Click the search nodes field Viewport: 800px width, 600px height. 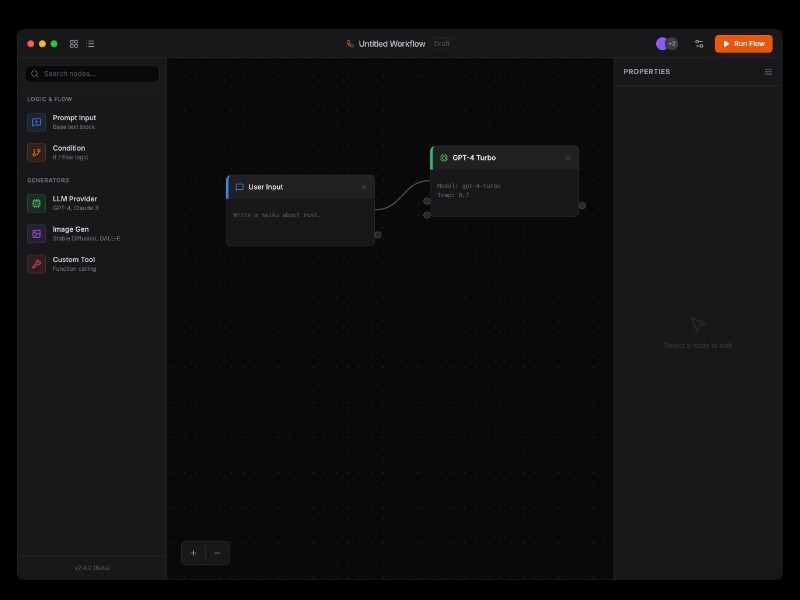[x=93, y=74]
